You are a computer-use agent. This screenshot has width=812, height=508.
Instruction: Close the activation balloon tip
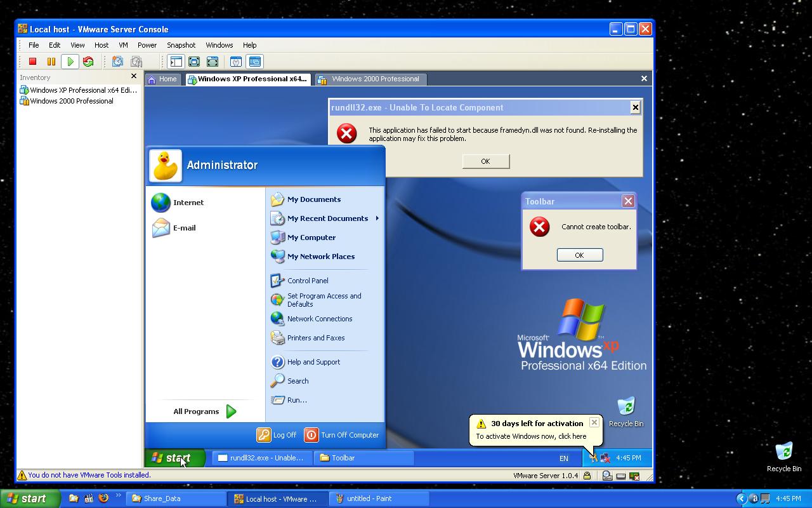[594, 422]
